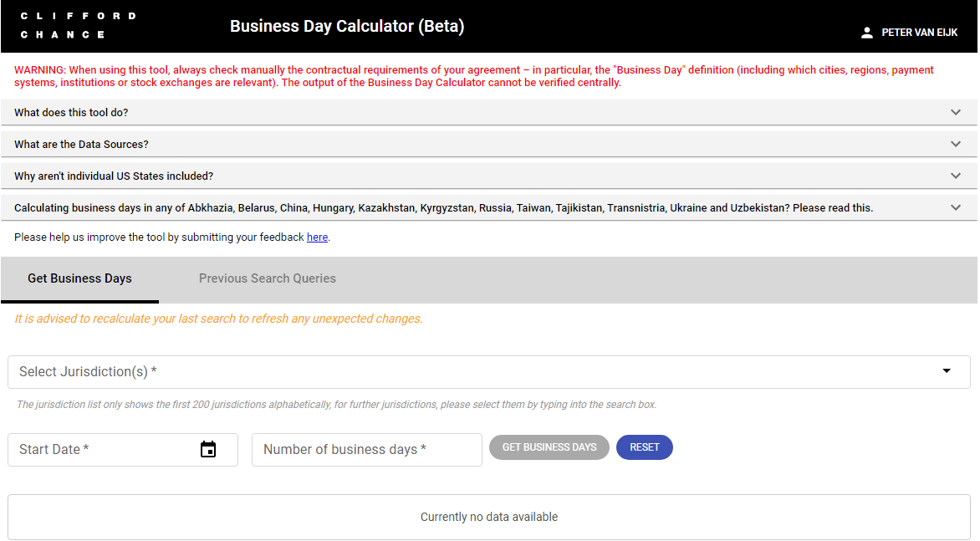Viewport: 980px width, 541px height.
Task: Click the red WARNING text
Action: pyautogui.click(x=474, y=76)
